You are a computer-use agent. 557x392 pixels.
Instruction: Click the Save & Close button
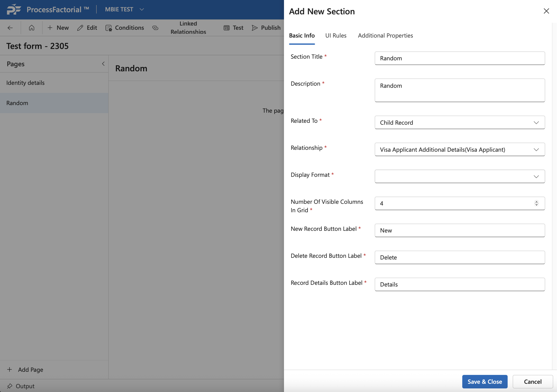[484, 382]
